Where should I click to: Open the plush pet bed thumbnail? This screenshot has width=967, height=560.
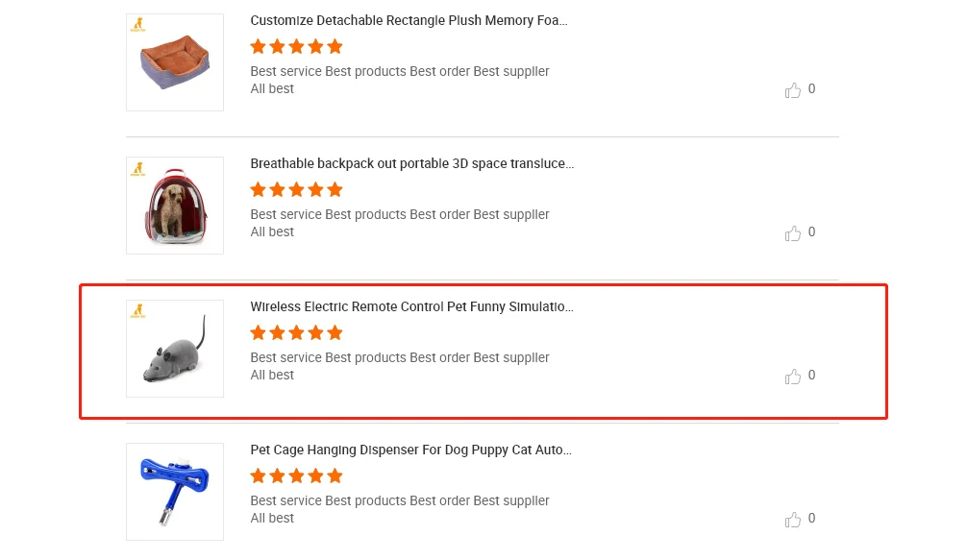(x=175, y=62)
